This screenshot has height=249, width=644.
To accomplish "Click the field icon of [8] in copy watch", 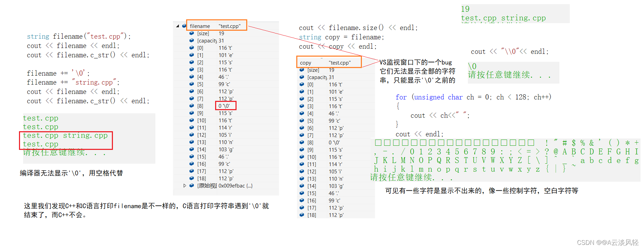I will tap(302, 143).
